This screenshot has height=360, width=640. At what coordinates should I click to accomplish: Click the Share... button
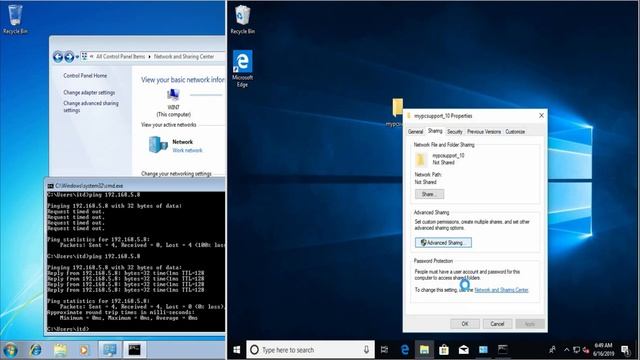(429, 194)
